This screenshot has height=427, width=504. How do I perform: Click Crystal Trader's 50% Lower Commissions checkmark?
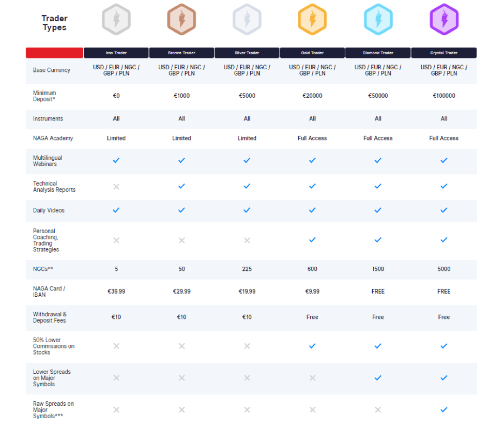[444, 346]
